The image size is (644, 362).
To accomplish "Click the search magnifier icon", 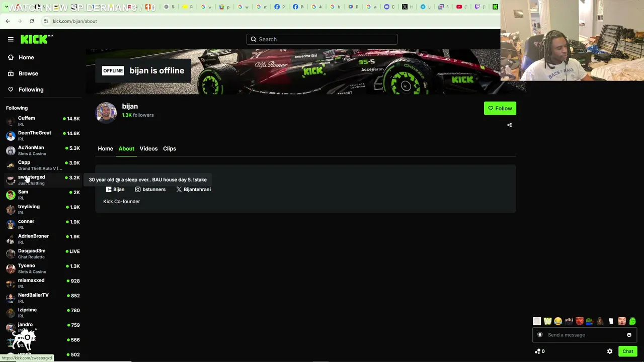I will pos(254,39).
